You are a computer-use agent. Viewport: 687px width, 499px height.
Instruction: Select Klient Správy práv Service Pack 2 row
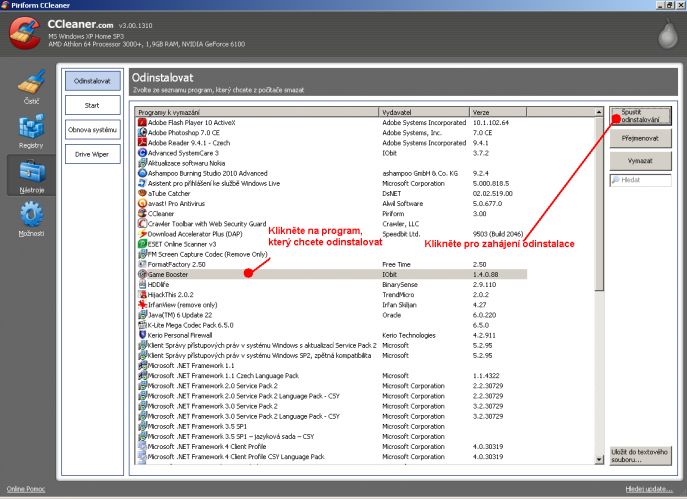click(332, 345)
